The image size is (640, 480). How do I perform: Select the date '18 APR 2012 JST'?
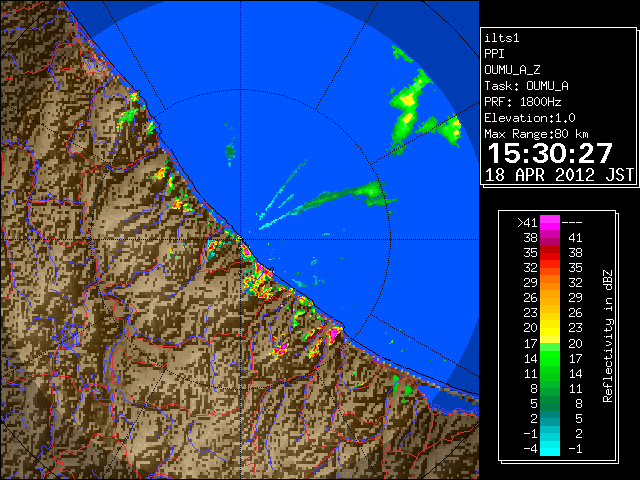coord(559,175)
